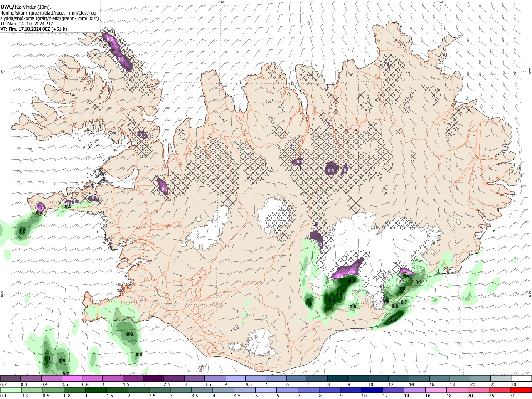The image size is (532, 399).
Task: Select the upper legend swatch between 20 and 25
Action: (x=480, y=378)
